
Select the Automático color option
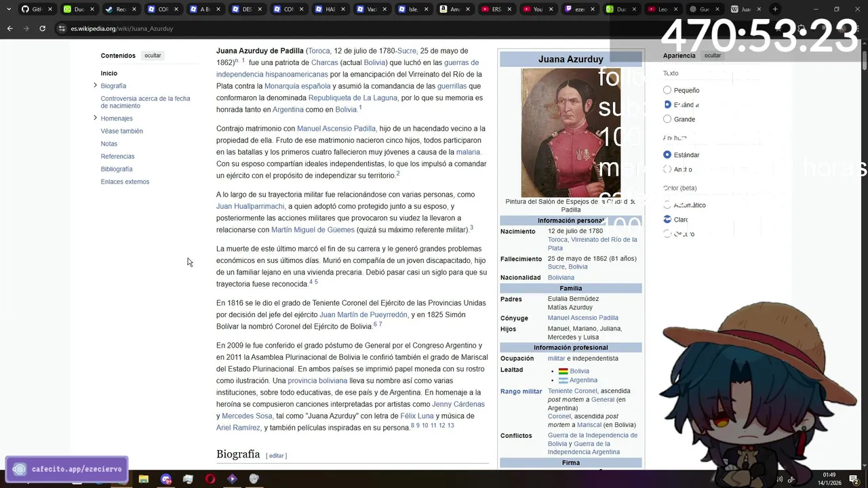667,205
